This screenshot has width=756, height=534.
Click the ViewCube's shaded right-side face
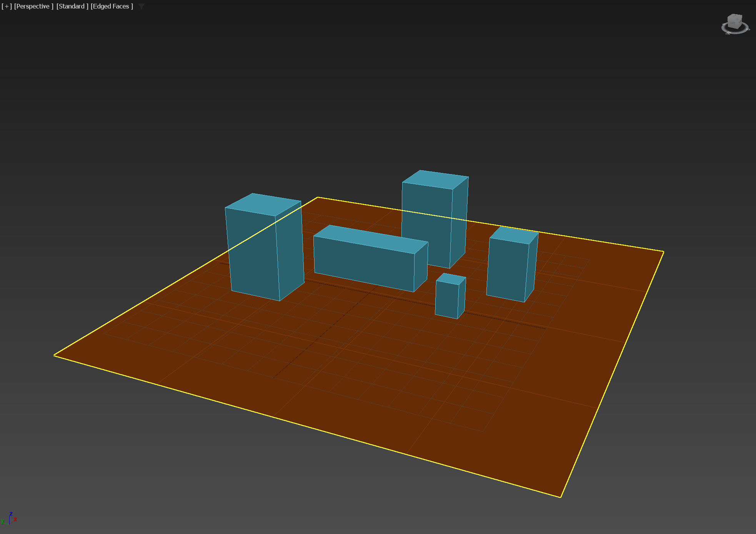pyautogui.click(x=740, y=22)
